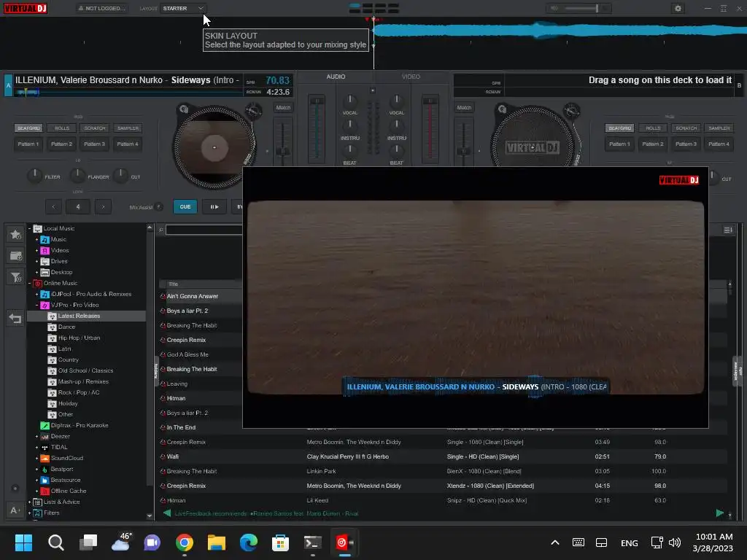Click the Match button on deck A
Viewport: 747px width, 560px height.
(x=283, y=108)
